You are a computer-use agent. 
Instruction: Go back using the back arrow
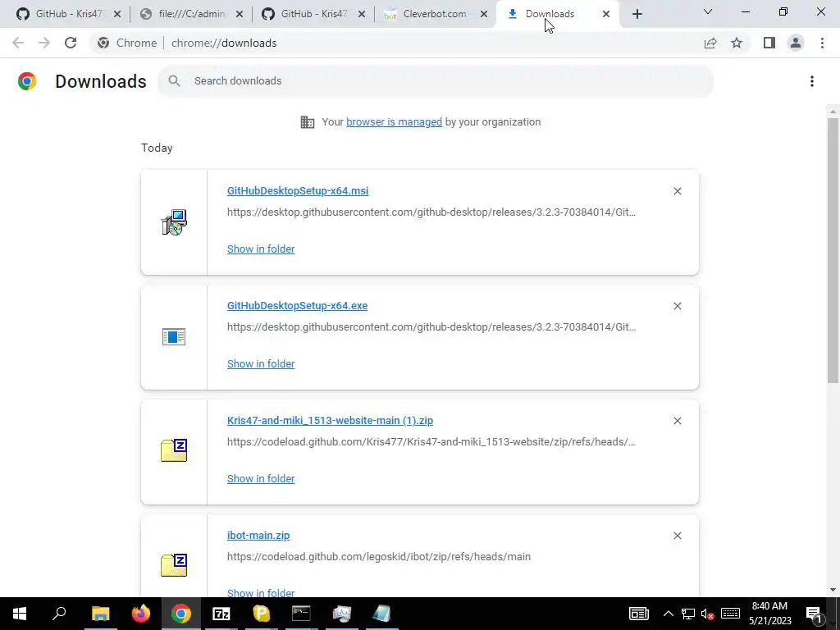pyautogui.click(x=18, y=43)
